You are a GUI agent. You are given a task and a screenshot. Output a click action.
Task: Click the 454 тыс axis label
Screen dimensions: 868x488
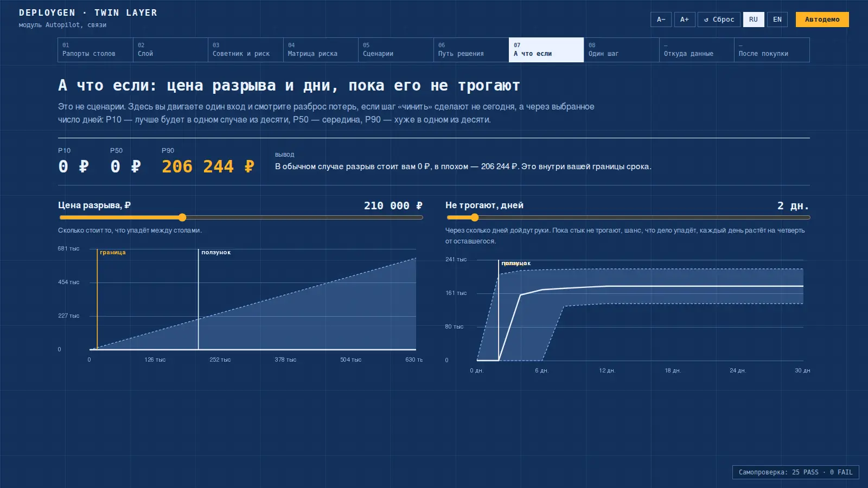tap(69, 282)
